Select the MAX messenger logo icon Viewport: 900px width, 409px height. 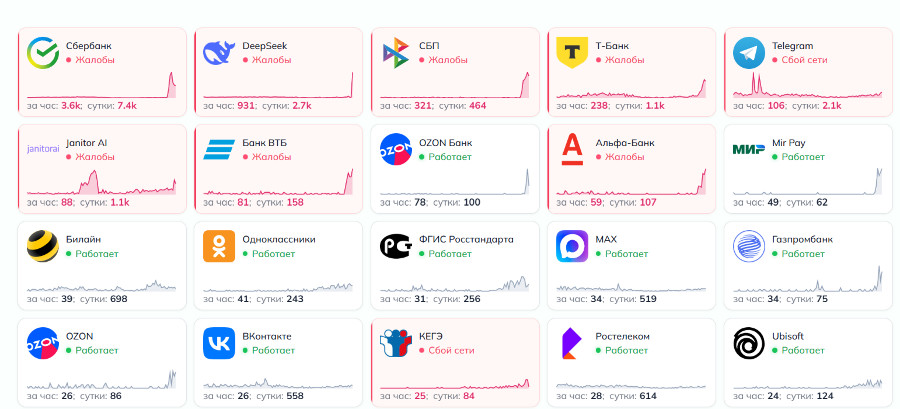571,246
